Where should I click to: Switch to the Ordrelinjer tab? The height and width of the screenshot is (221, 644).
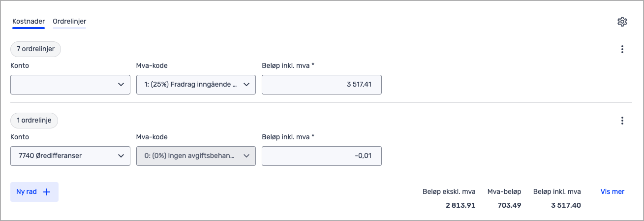pyautogui.click(x=69, y=22)
